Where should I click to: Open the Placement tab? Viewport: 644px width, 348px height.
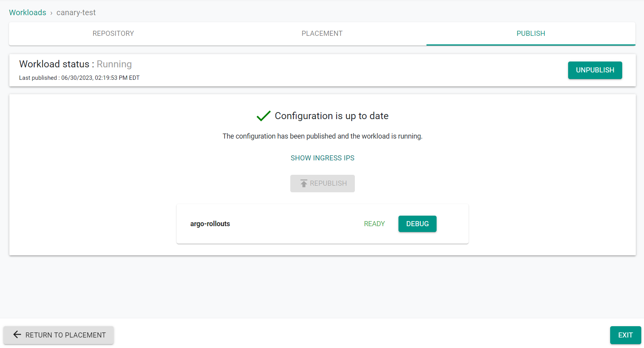322,33
